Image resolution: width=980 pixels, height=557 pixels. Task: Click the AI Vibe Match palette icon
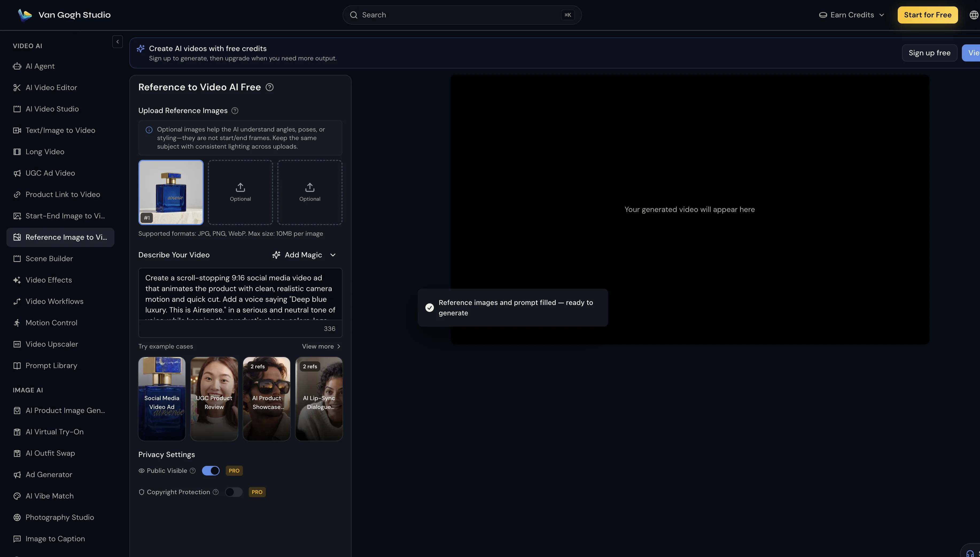(17, 496)
